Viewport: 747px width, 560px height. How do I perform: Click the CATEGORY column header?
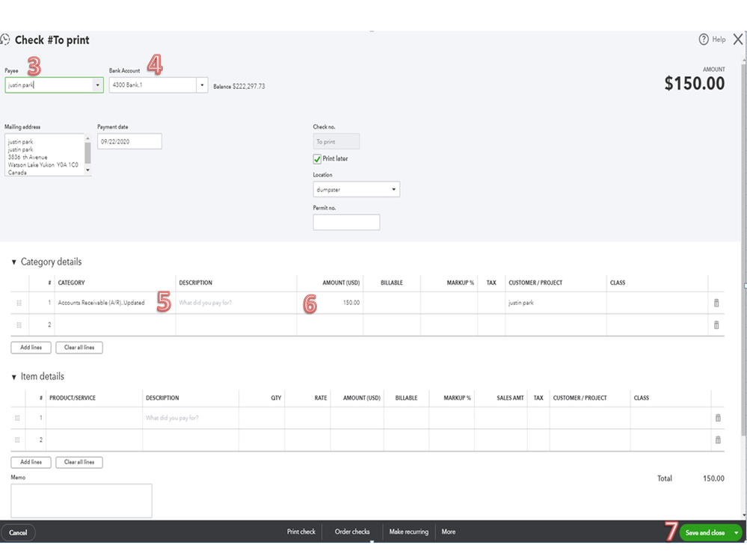72,283
